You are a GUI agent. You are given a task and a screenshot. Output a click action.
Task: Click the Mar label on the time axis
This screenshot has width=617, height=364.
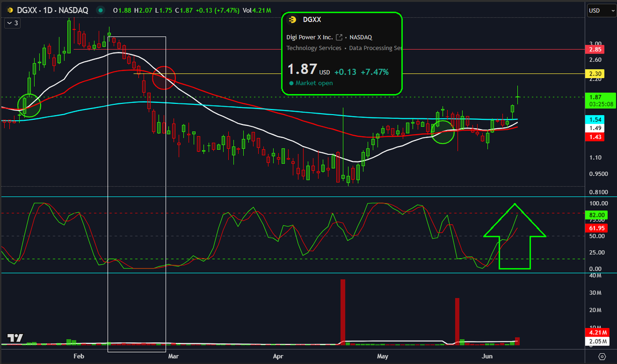coord(173,356)
